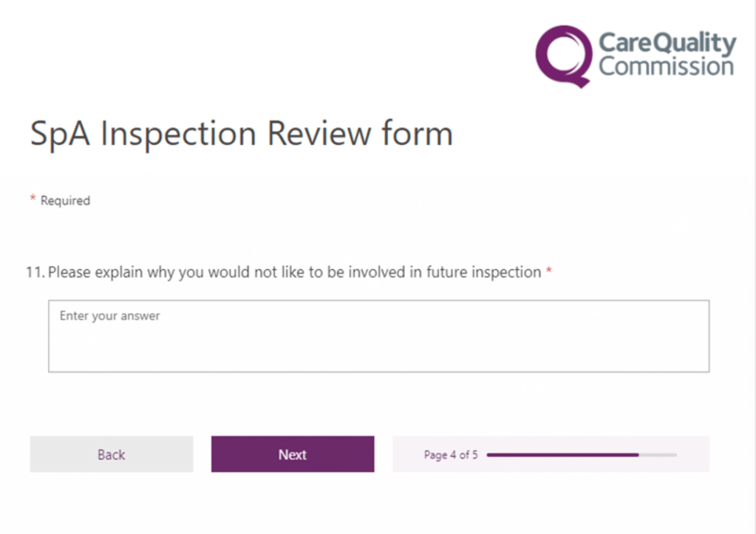Click the unfilled grey end of the progress bar

coord(658,455)
